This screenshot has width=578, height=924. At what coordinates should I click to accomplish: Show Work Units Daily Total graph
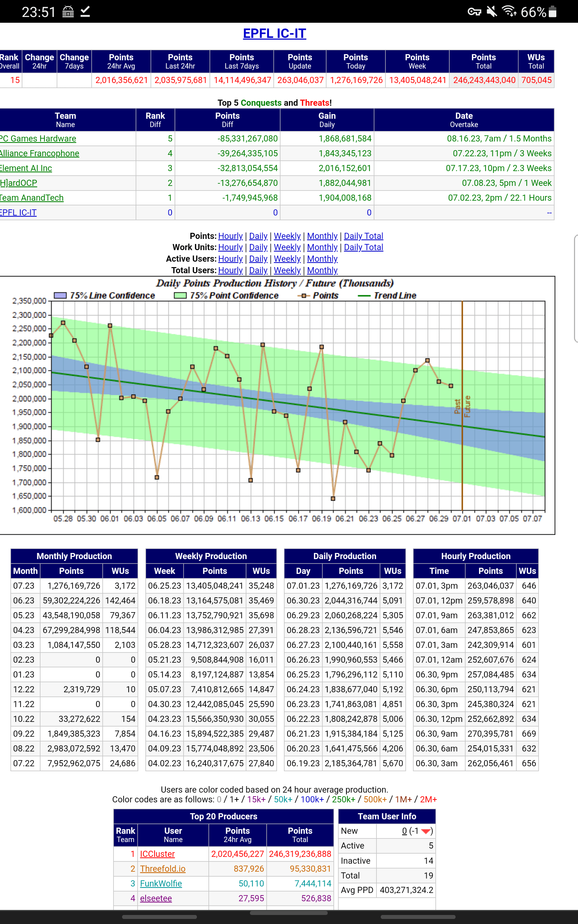tap(363, 247)
